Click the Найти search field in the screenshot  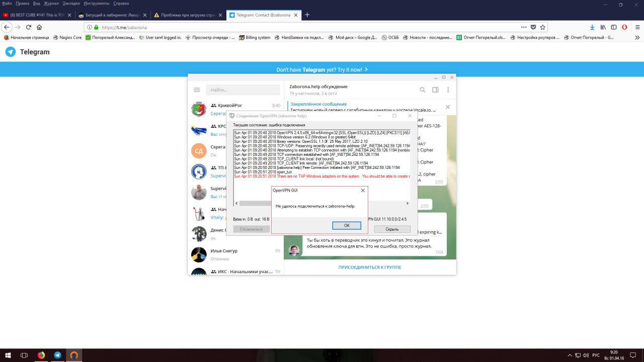coord(243,90)
